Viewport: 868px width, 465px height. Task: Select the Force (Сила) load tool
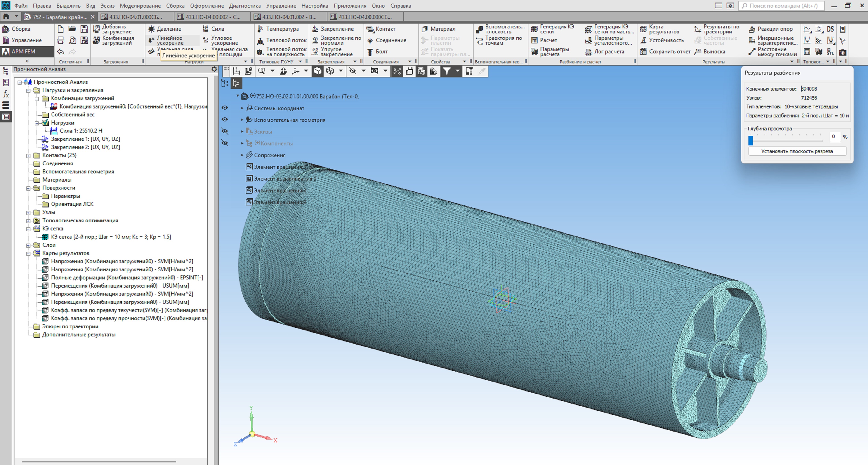coord(205,29)
